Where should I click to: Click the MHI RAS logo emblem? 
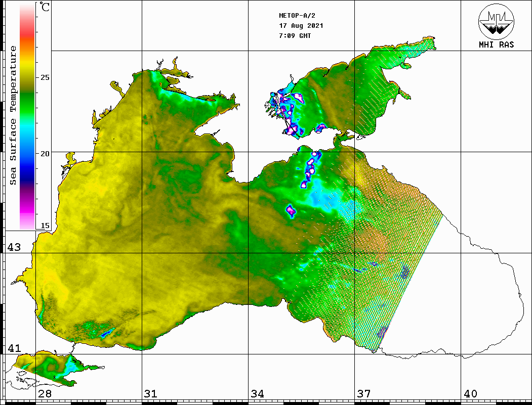click(x=496, y=21)
